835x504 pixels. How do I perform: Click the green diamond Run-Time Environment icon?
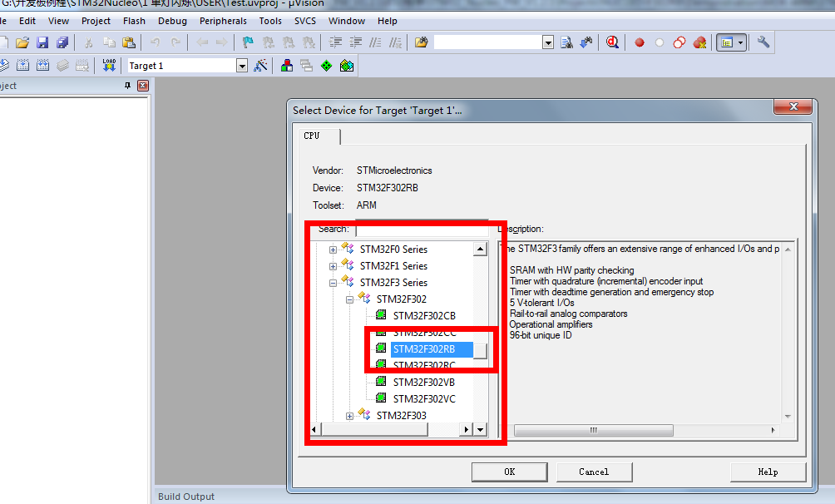point(327,66)
